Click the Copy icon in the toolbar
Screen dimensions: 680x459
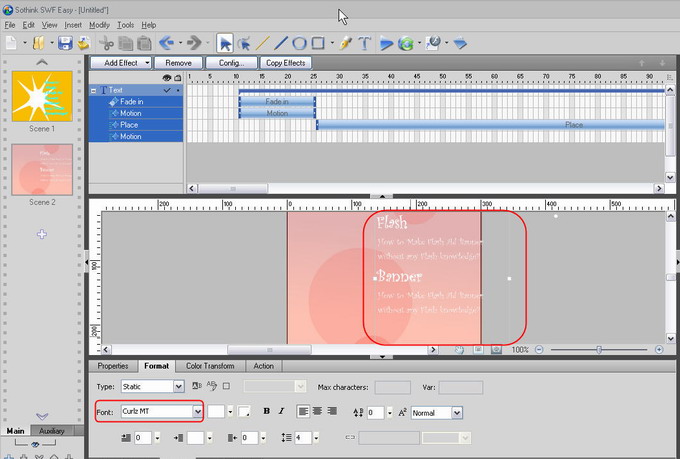(x=126, y=43)
